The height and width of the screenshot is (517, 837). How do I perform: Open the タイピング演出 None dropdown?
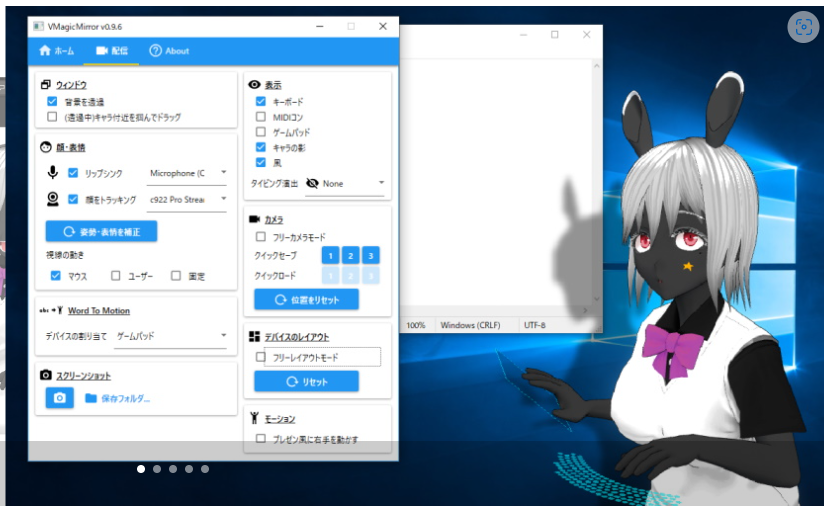point(346,184)
